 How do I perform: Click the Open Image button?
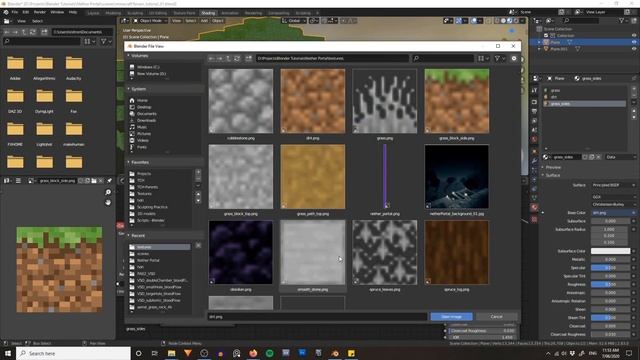(x=451, y=317)
